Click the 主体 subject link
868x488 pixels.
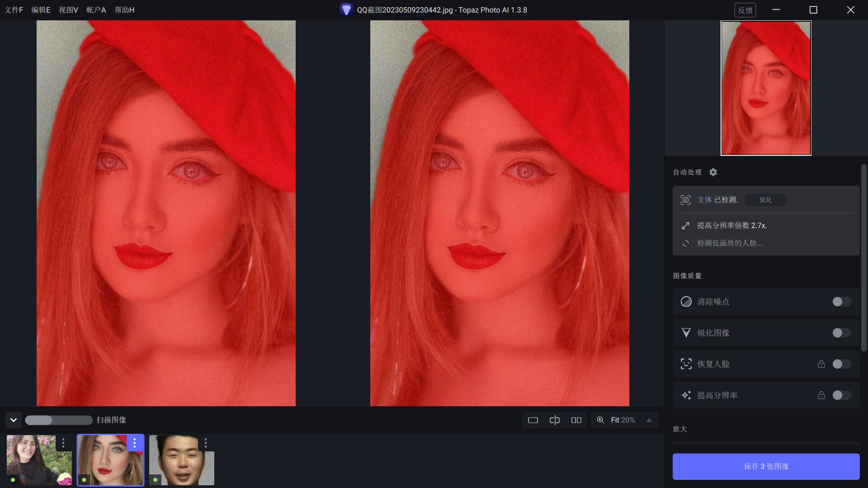click(x=704, y=200)
